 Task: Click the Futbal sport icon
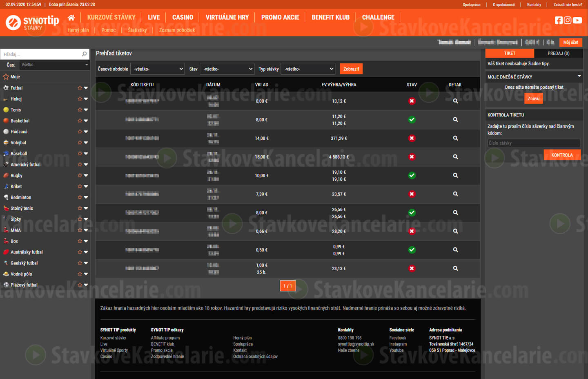point(6,88)
